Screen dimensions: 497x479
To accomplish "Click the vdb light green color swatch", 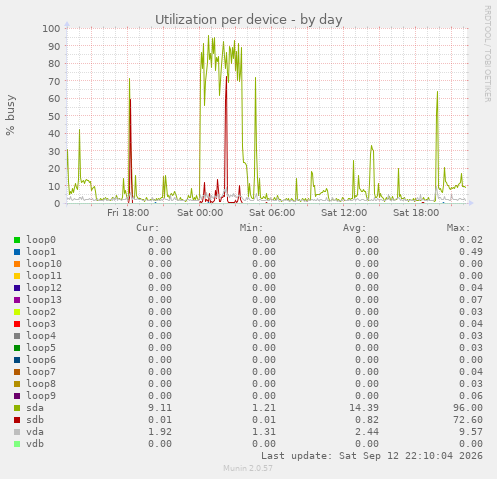I will (17, 444).
